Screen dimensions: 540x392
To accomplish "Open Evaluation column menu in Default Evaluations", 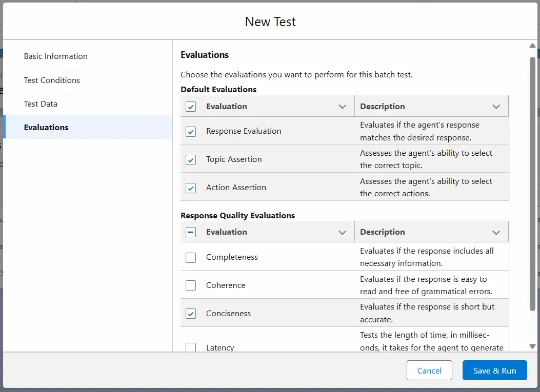I will coord(343,107).
